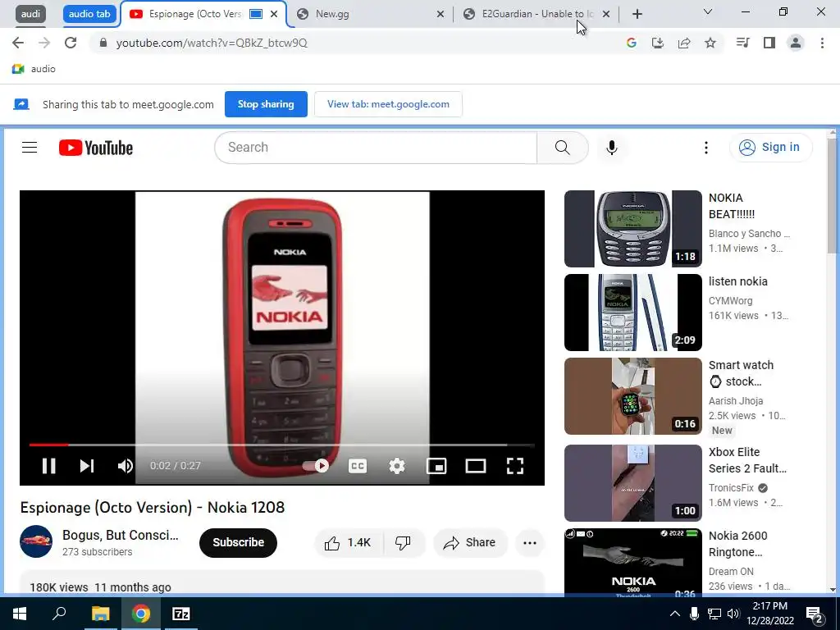Open the Bogus, But Consci... channel name
840x630 pixels.
[121, 535]
